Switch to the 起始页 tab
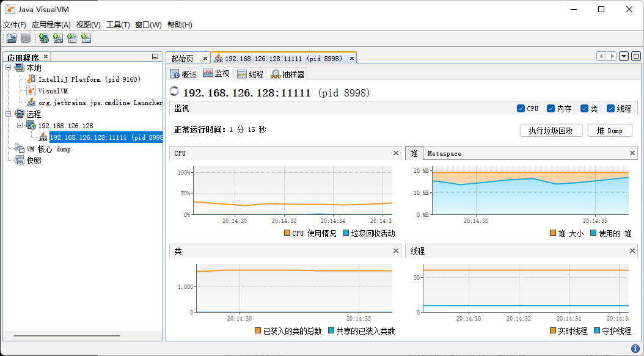 tap(183, 58)
